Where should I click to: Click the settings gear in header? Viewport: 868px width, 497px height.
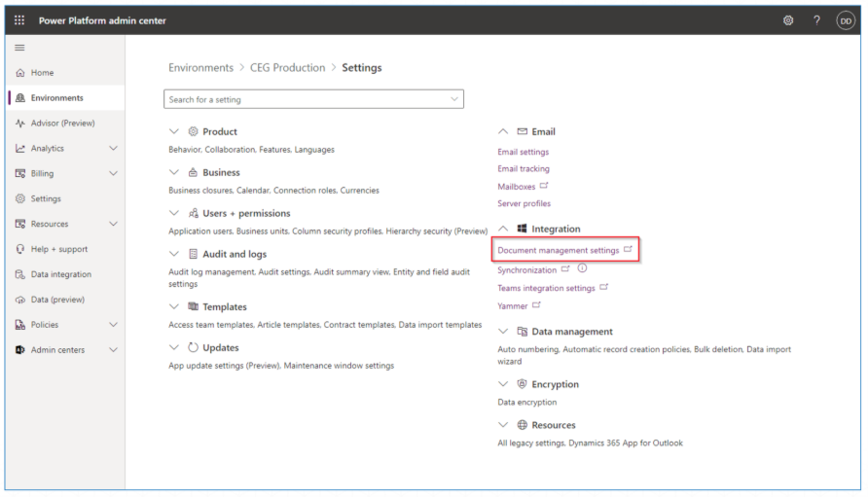point(788,20)
